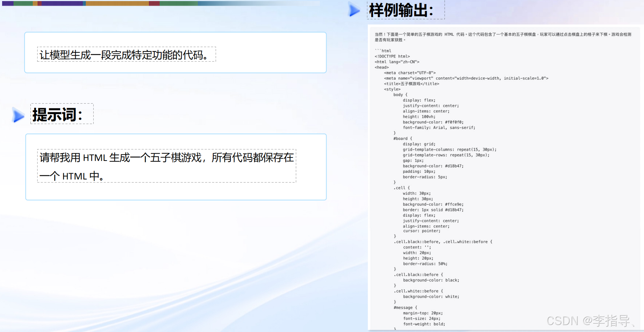Screen dimensions: 644x332
Task: Click the 'display: grid;' line
Action: tap(419, 144)
